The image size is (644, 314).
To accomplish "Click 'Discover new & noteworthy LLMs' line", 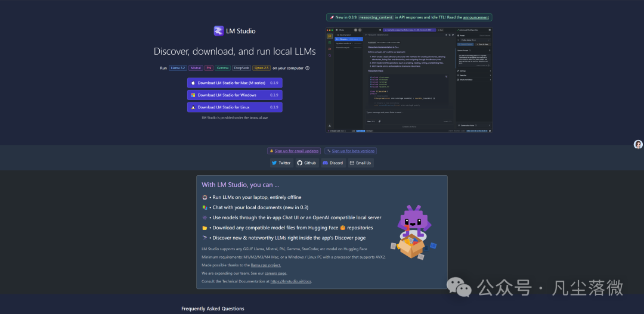I will tap(289, 238).
